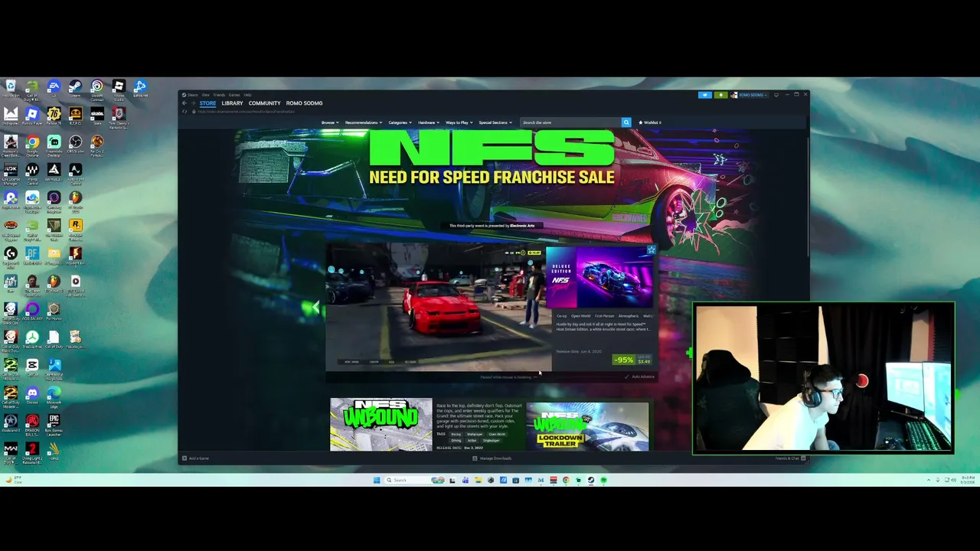Open the ROMO SODMG account dropdown
This screenshot has height=551, width=980.
(x=749, y=95)
